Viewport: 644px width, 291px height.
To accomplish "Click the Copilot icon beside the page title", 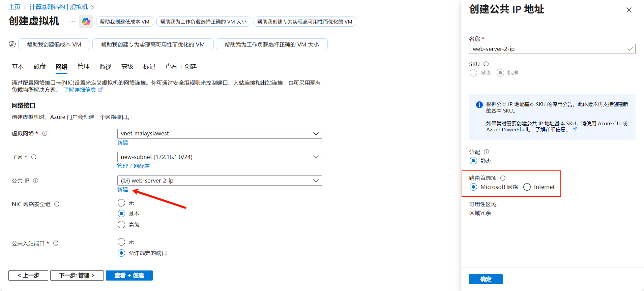I will pos(86,22).
